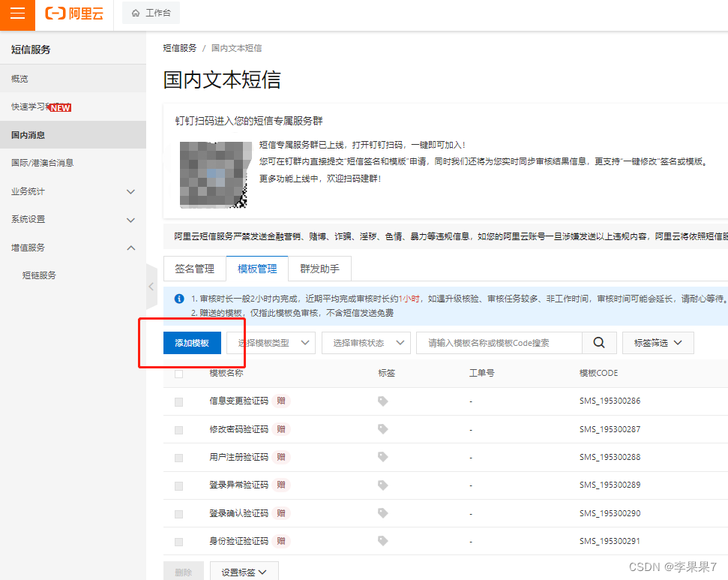Click template code SMS_195300289

coord(610,485)
